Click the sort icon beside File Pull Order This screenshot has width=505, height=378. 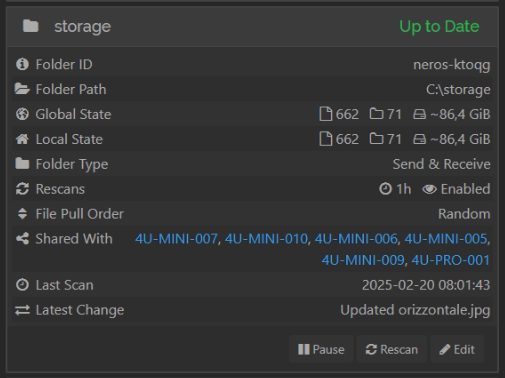22,214
